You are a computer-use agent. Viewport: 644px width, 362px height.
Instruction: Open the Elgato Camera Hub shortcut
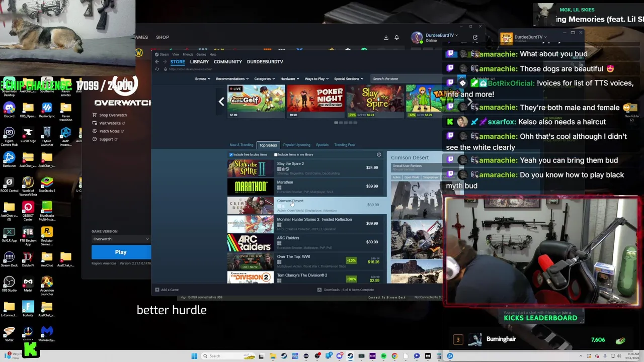point(9,136)
